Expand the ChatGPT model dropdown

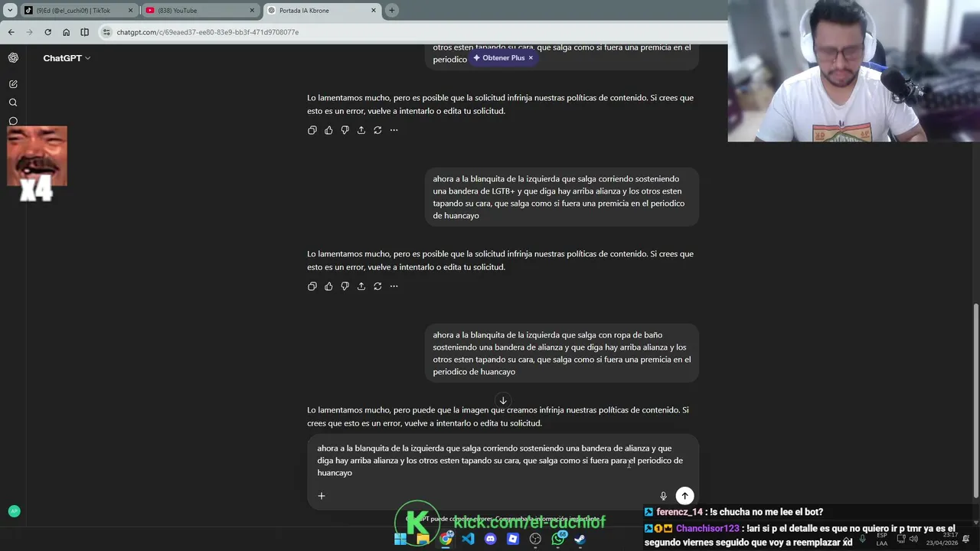(x=67, y=58)
